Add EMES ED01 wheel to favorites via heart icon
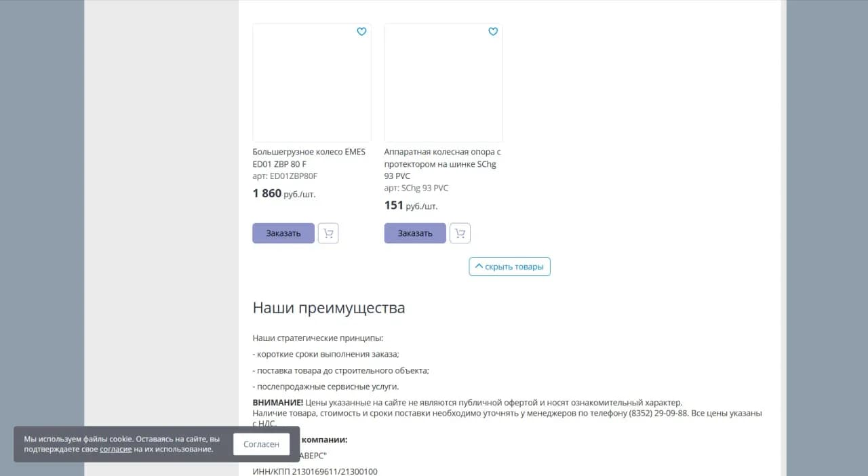This screenshot has width=868, height=476. 361,31
